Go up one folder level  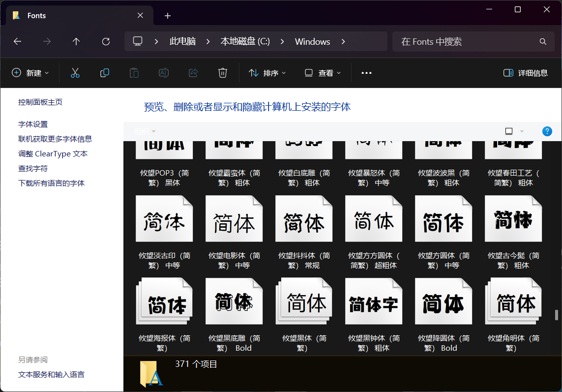[x=76, y=42]
